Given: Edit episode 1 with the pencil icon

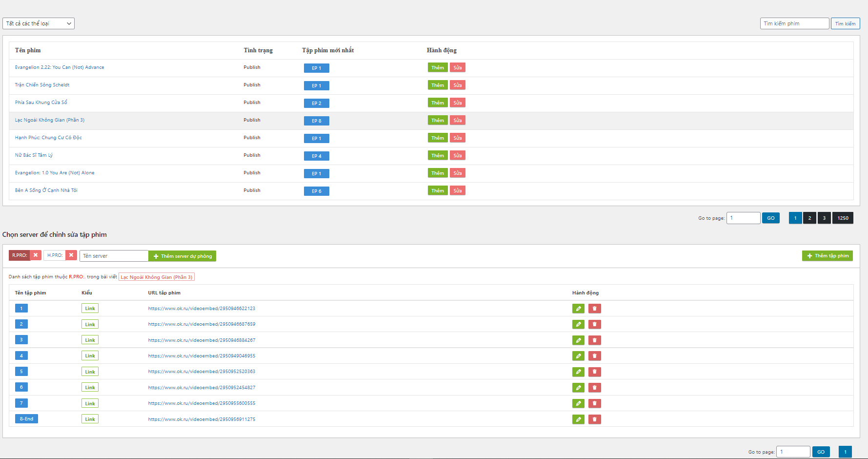Looking at the screenshot, I should tap(578, 309).
